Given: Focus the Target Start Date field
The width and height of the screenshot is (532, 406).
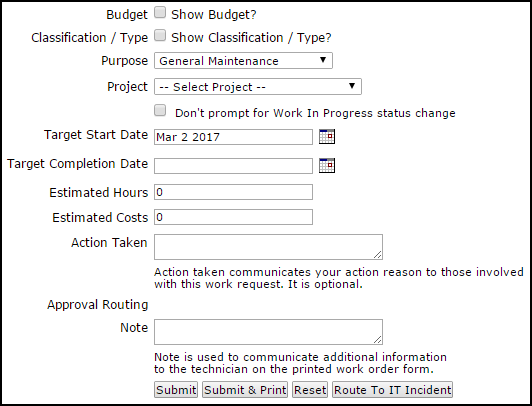Looking at the screenshot, I should 233,137.
